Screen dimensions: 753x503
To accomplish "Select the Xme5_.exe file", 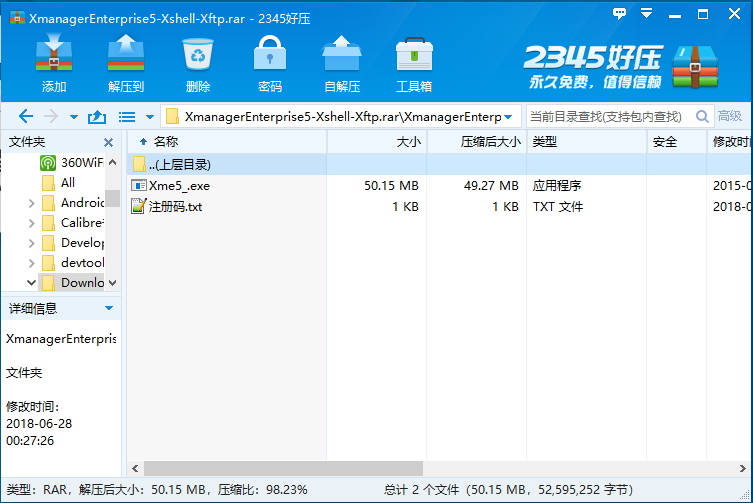I will pyautogui.click(x=178, y=186).
